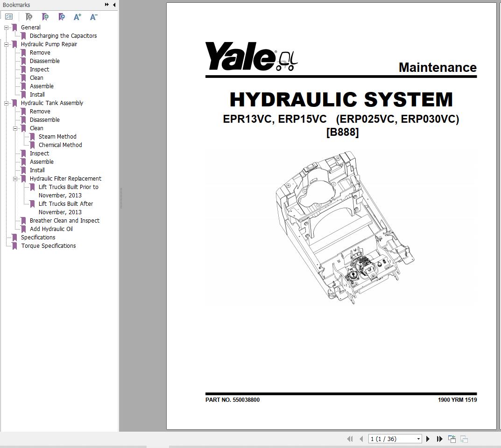
Task: Collapse the Hydraulic Filter Replacement node
Action: point(15,179)
